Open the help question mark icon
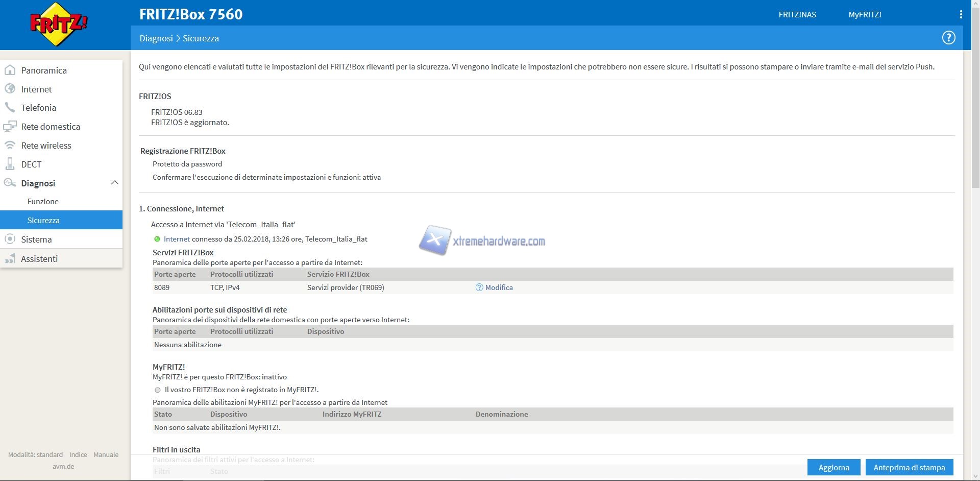The height and width of the screenshot is (481, 980). click(948, 38)
